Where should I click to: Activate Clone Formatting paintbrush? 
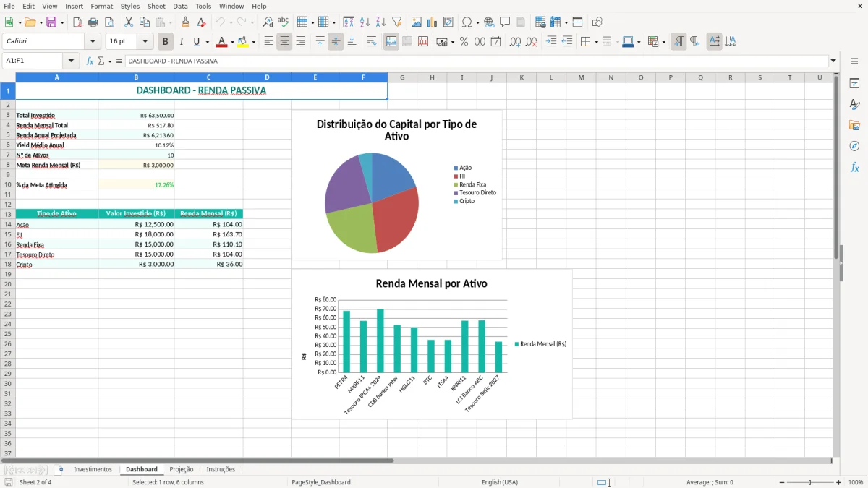tap(186, 22)
